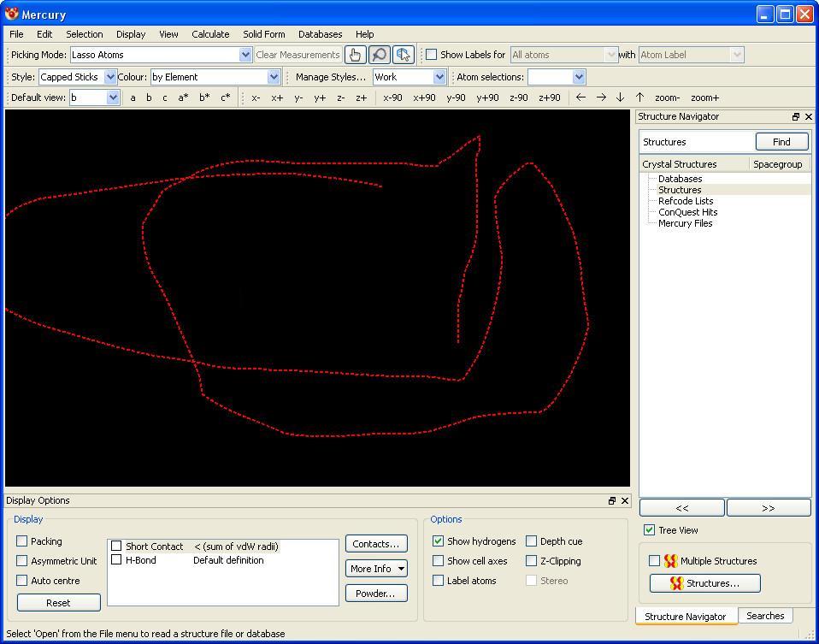
Task: Enable Show cell axes
Action: [439, 561]
